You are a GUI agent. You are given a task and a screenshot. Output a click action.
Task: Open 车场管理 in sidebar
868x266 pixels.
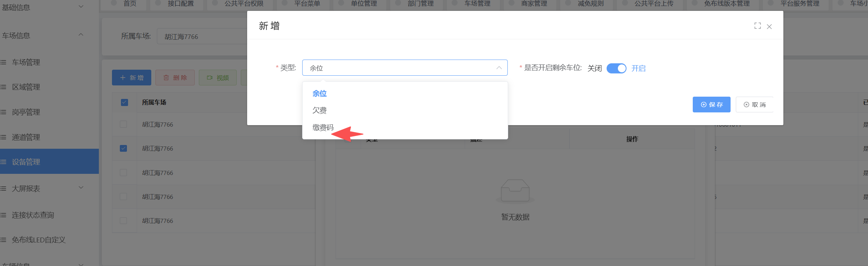click(x=49, y=62)
